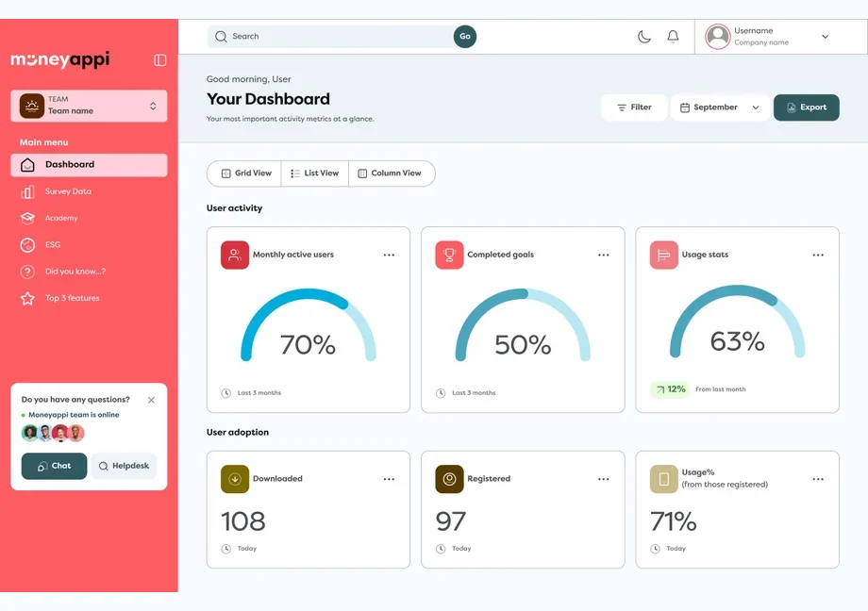868x611 pixels.
Task: Click the moneyappi logo
Action: click(x=60, y=59)
